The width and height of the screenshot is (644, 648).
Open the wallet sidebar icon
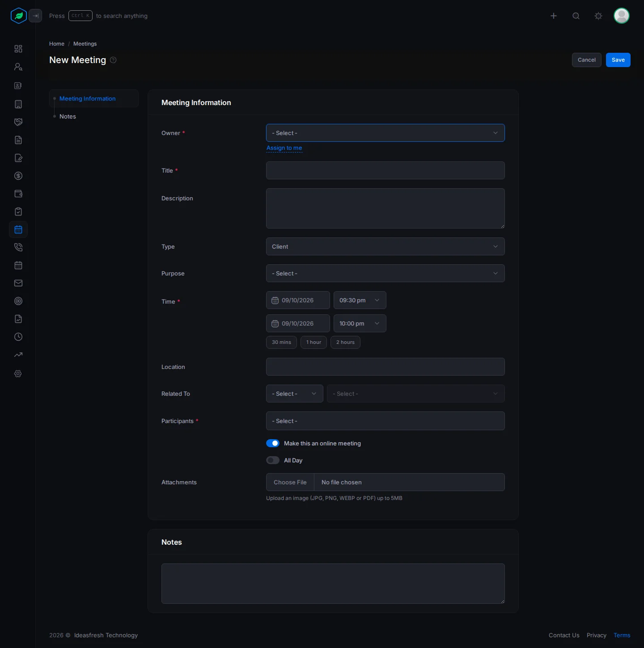click(x=18, y=194)
